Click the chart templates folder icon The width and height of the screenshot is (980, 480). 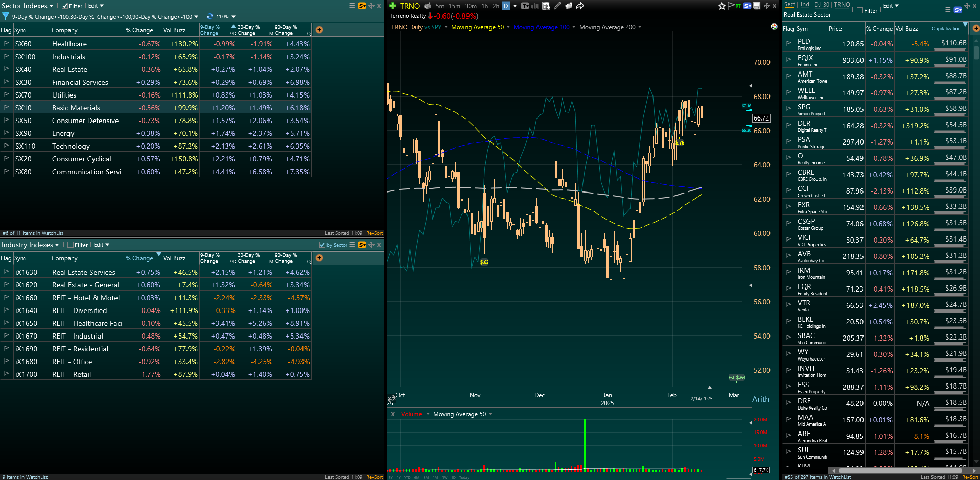(569, 6)
